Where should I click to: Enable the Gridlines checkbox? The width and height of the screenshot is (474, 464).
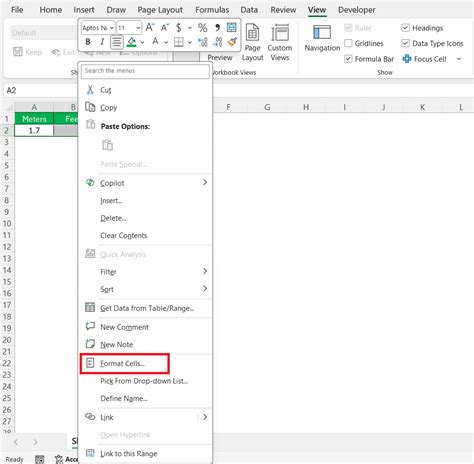pyautogui.click(x=348, y=43)
